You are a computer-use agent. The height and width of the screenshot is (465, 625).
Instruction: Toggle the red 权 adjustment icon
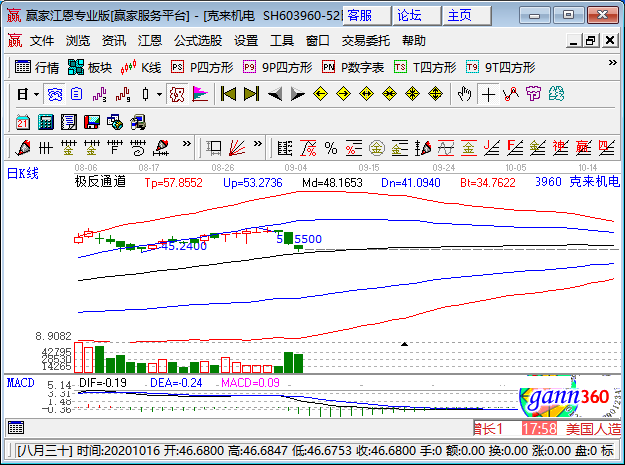pyautogui.click(x=177, y=94)
